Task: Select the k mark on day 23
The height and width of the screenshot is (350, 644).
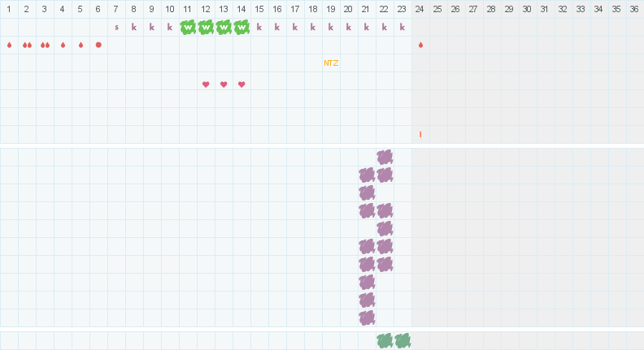Action: click(402, 27)
